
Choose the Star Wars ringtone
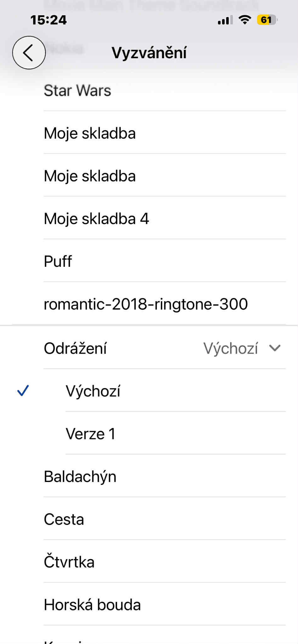[x=77, y=91]
